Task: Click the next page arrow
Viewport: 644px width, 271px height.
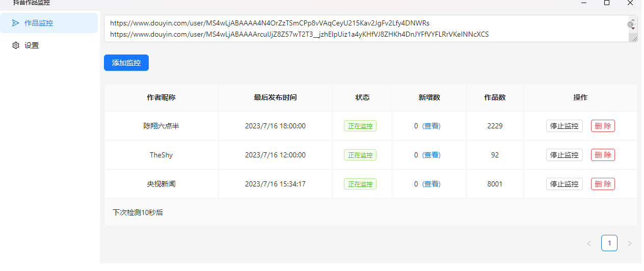Action: 630,243
